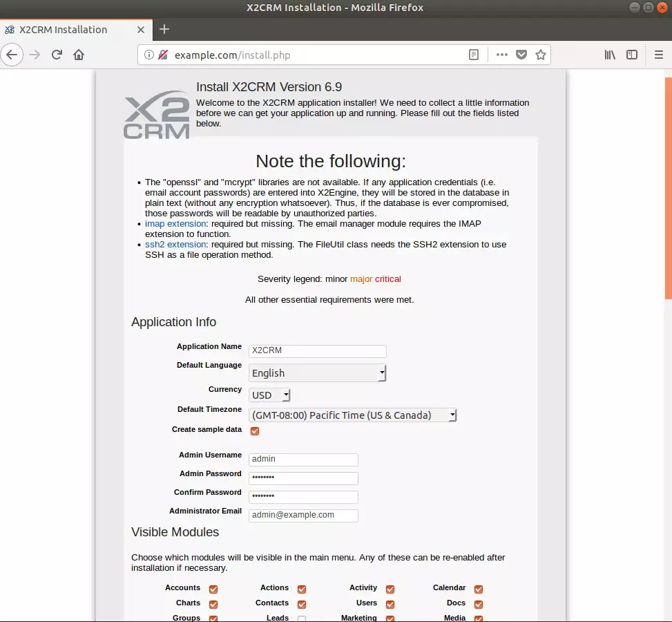Toggle the Activity module checkbox

coord(390,589)
